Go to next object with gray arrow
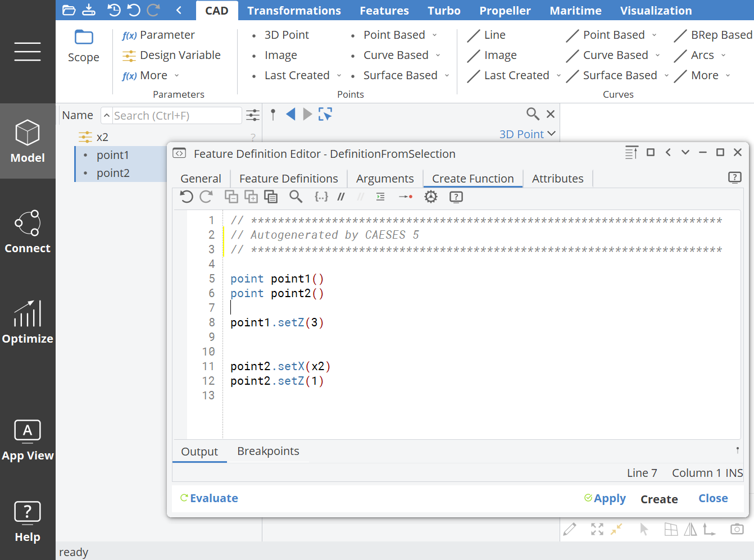The width and height of the screenshot is (754, 560). 307,115
